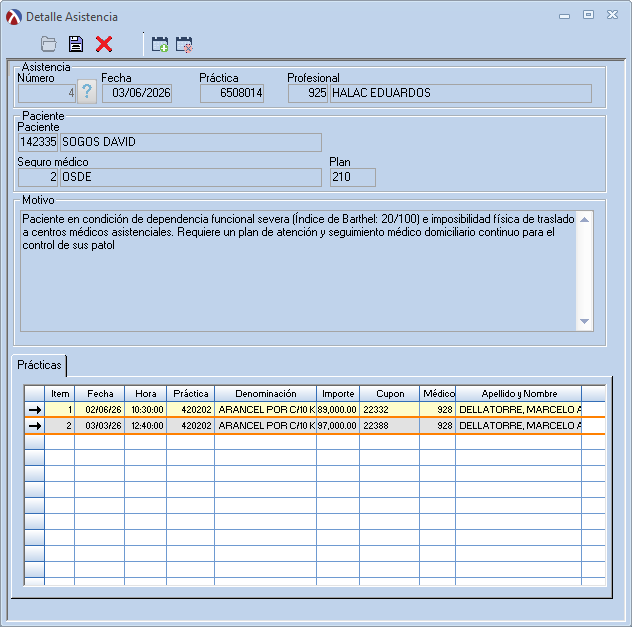This screenshot has width=632, height=627.
Task: Click the Seguro médico name field OSDE
Action: coord(191,177)
